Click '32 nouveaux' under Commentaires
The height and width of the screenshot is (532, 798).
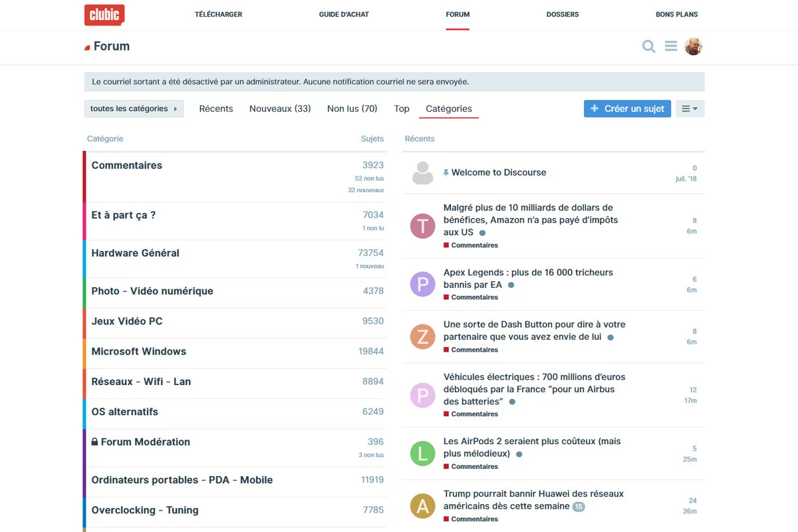(366, 190)
